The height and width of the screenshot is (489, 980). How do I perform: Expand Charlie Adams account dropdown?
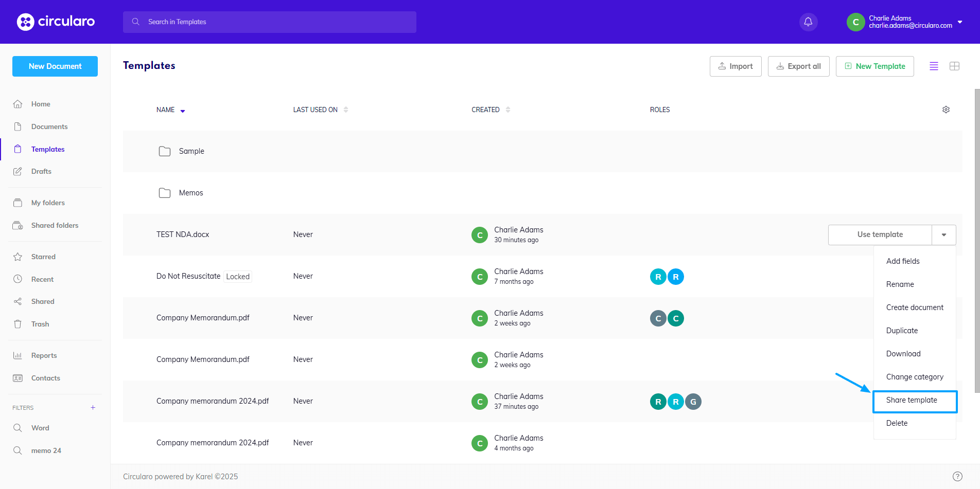[x=960, y=22]
